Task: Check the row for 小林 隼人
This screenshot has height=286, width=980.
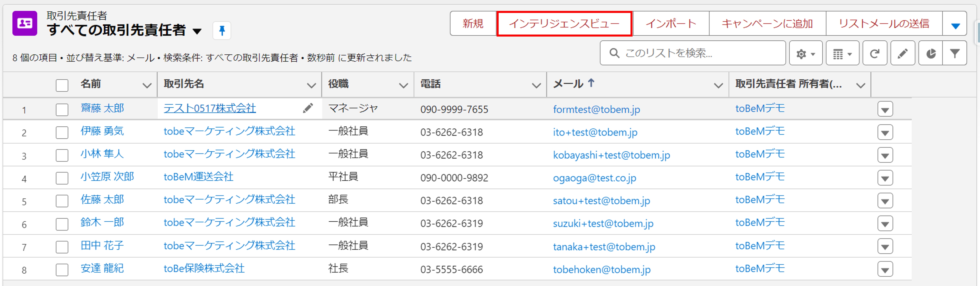Action: point(62,155)
